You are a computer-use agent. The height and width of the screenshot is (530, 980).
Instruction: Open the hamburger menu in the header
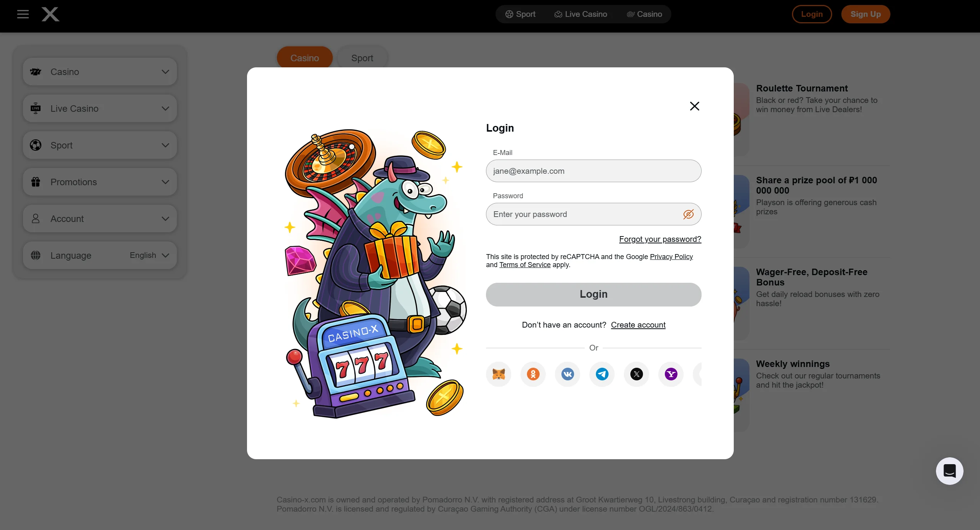pyautogui.click(x=23, y=14)
